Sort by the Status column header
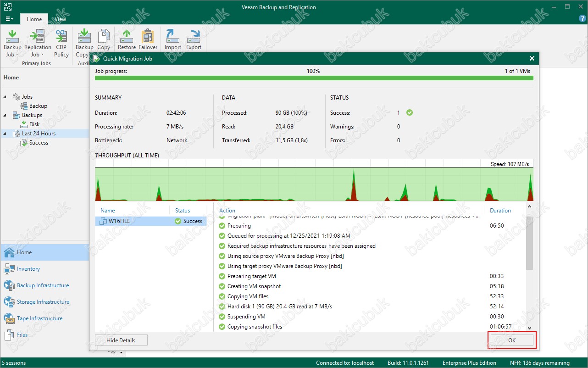The height and width of the screenshot is (368, 588). tap(183, 211)
